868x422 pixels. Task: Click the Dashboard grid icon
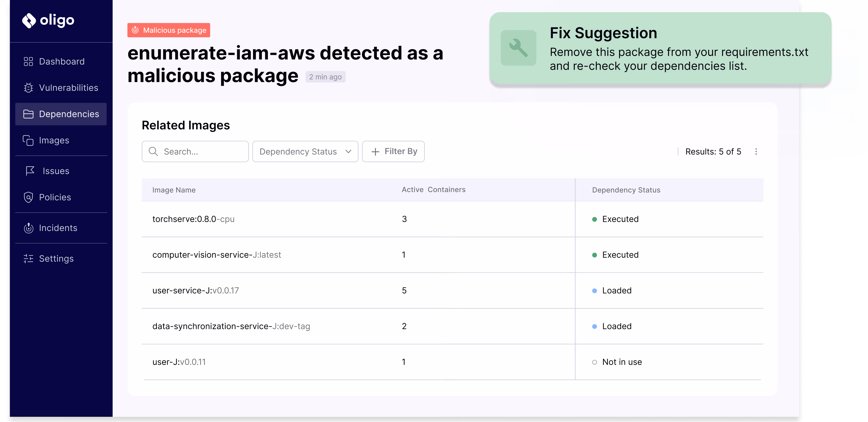(x=28, y=61)
